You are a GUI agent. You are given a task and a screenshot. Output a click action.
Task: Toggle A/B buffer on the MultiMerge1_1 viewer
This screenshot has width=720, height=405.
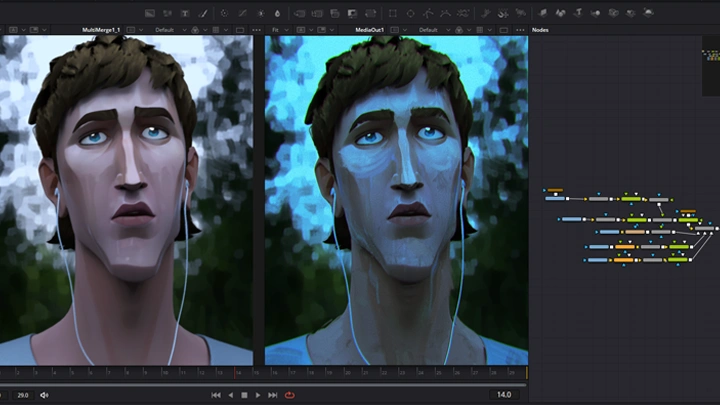click(13, 30)
